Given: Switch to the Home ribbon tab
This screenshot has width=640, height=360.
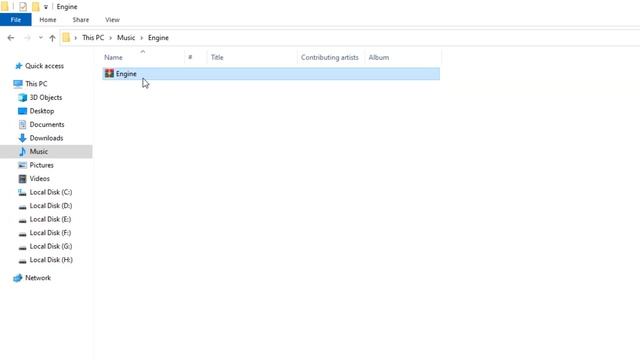Looking at the screenshot, I should click(x=48, y=20).
